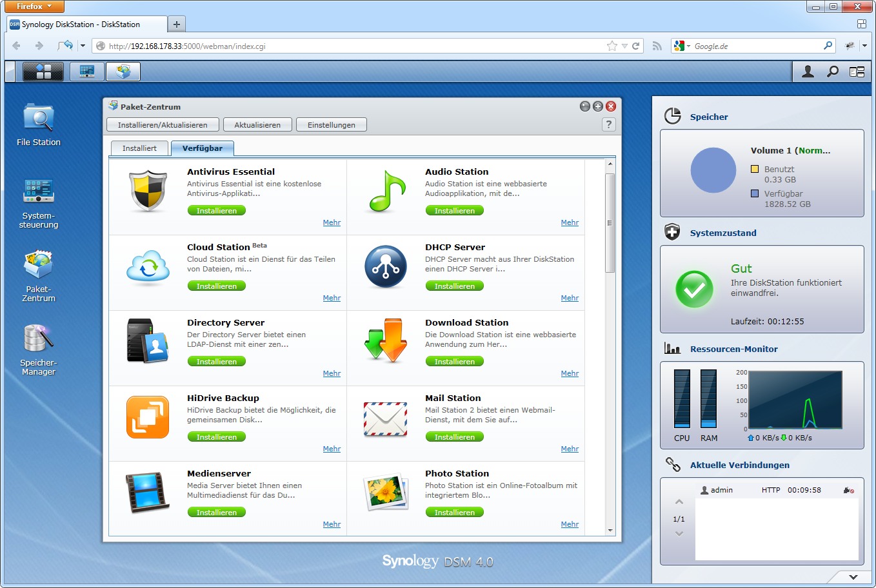876x588 pixels.
Task: Click the Audio Station music note icon
Action: point(386,191)
